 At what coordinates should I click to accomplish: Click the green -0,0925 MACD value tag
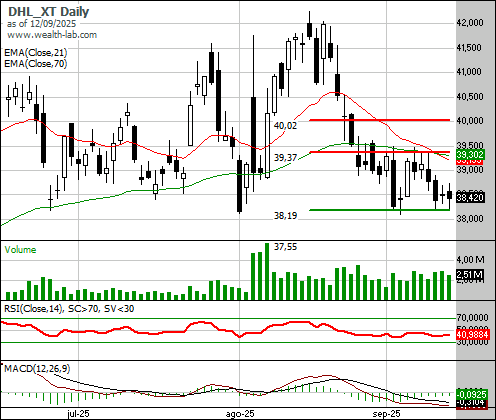pyautogui.click(x=471, y=395)
